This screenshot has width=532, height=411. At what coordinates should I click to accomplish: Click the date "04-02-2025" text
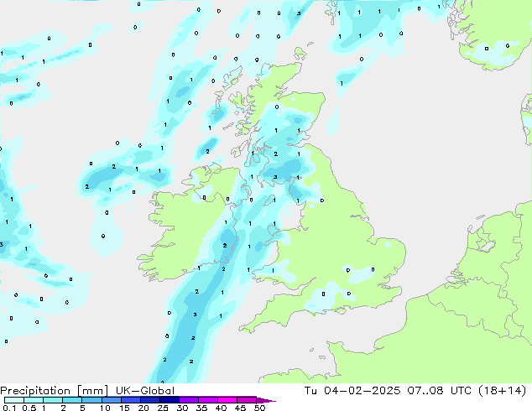(x=362, y=391)
